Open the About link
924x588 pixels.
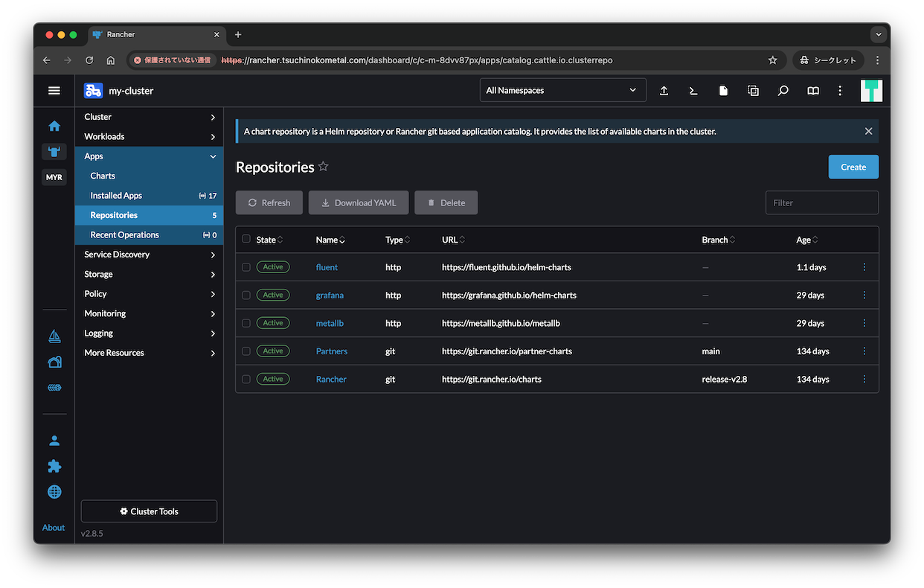click(x=54, y=528)
